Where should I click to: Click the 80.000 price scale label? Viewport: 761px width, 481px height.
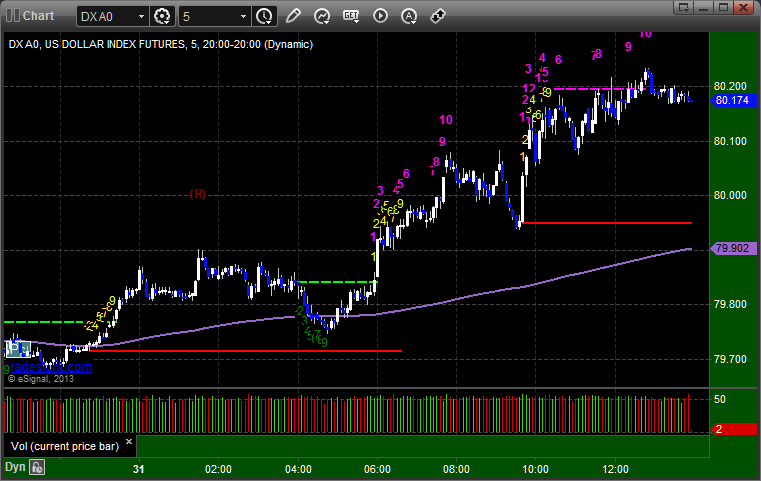point(730,195)
